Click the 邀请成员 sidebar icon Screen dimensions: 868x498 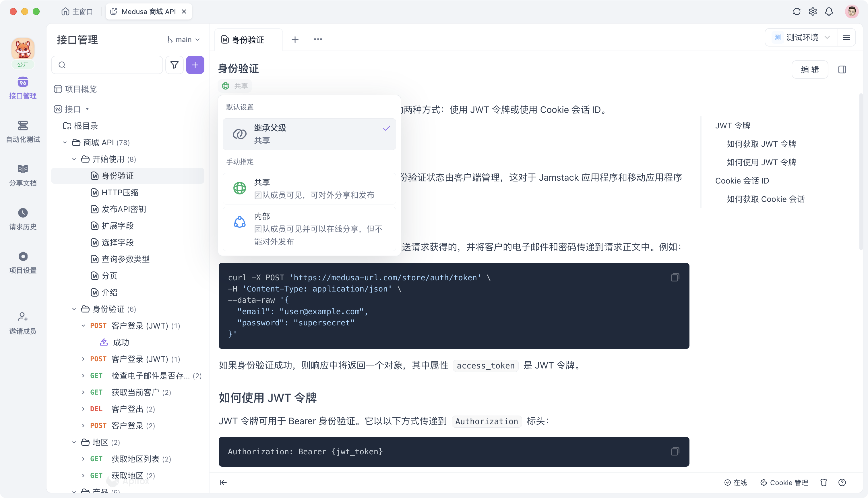tap(23, 322)
